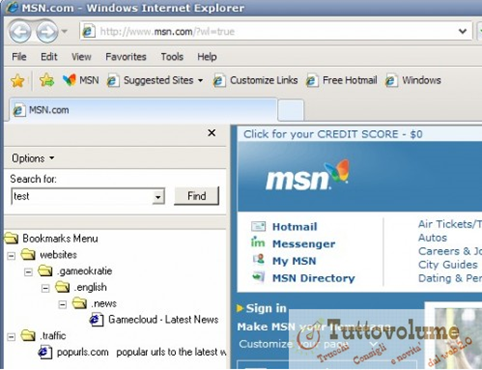Collapse the .english folder
This screenshot has width=482, height=370.
(x=45, y=288)
